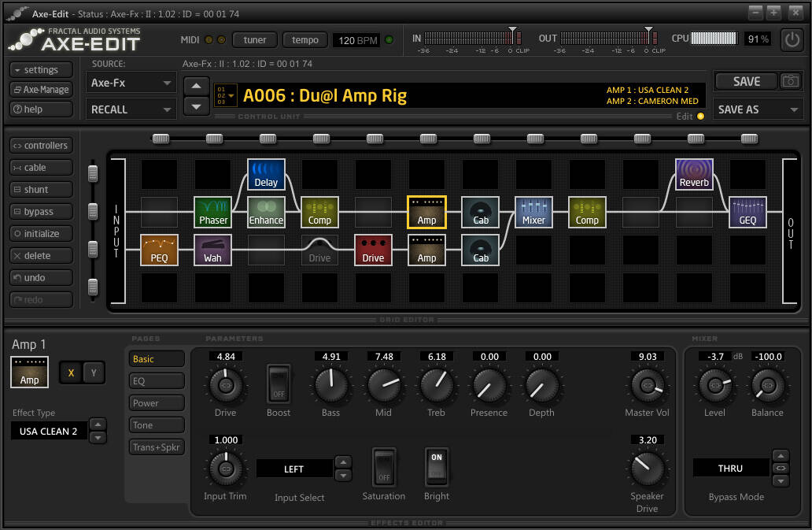Click the Amp 1 thumbnail in the editor

coord(30,372)
